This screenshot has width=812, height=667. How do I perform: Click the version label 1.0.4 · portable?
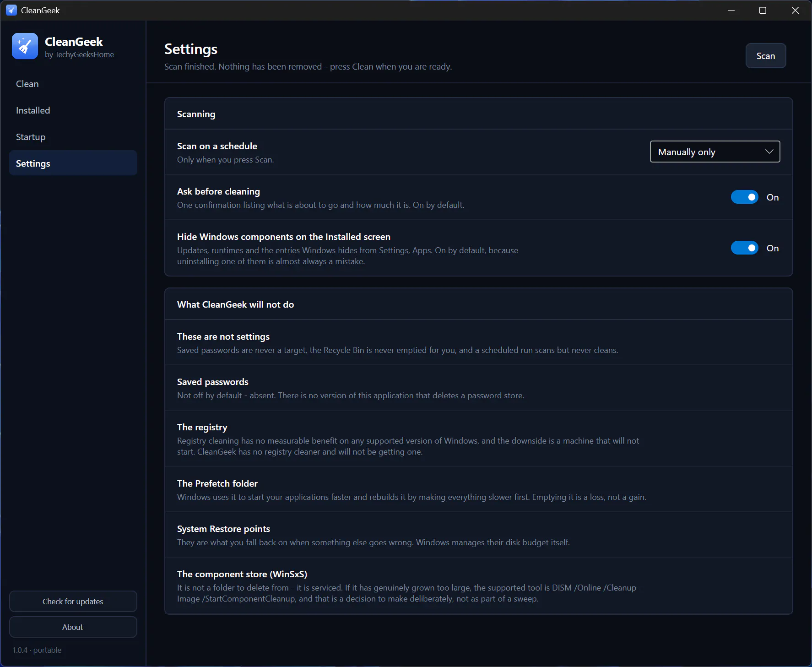tap(37, 650)
